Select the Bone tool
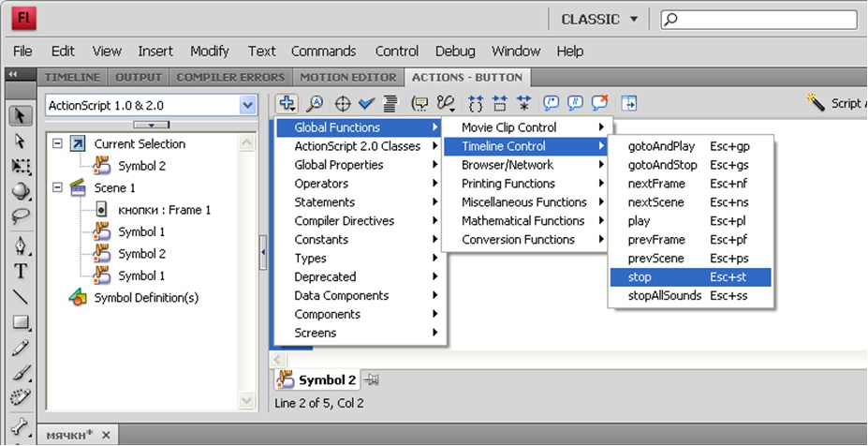Image resolution: width=868 pixels, height=446 pixels. [21, 426]
